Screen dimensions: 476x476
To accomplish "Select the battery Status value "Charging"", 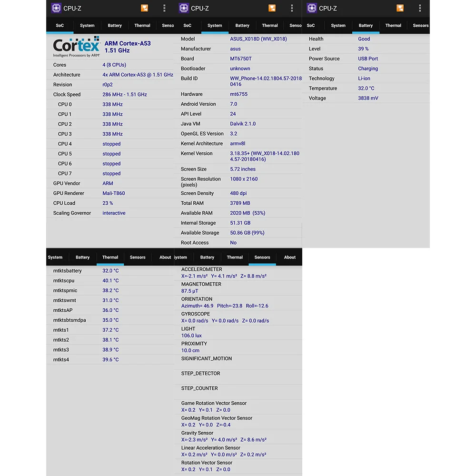I will tap(368, 69).
